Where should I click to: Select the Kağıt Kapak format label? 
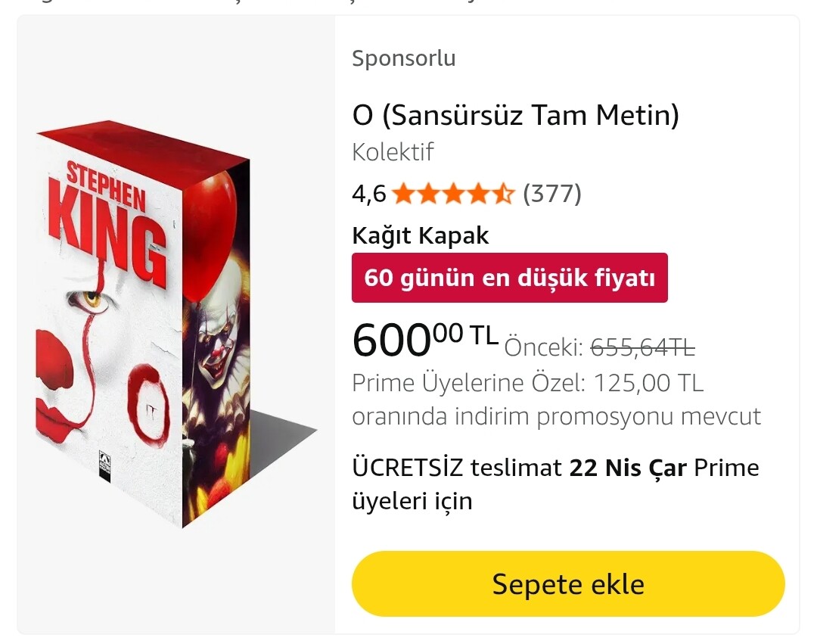[x=421, y=235]
